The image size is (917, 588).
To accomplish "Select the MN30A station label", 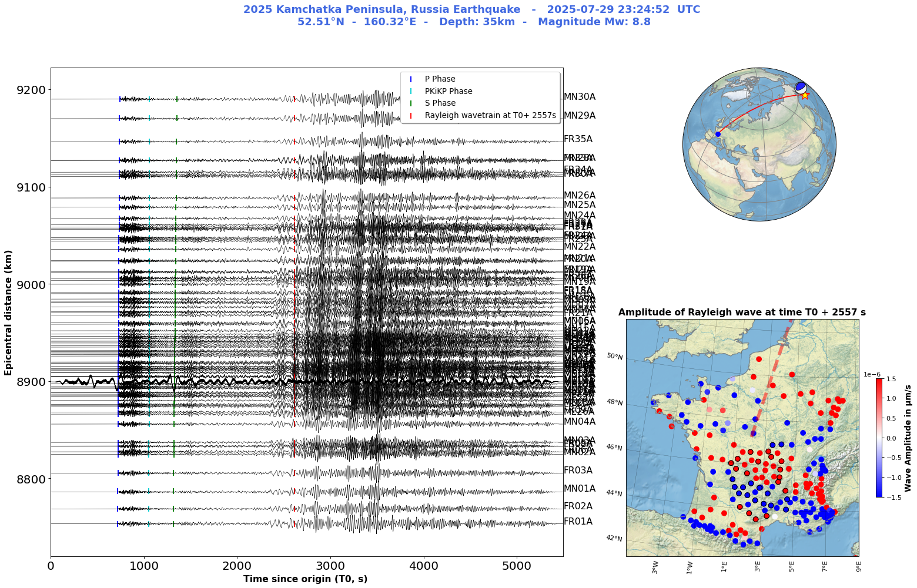I will pos(579,97).
